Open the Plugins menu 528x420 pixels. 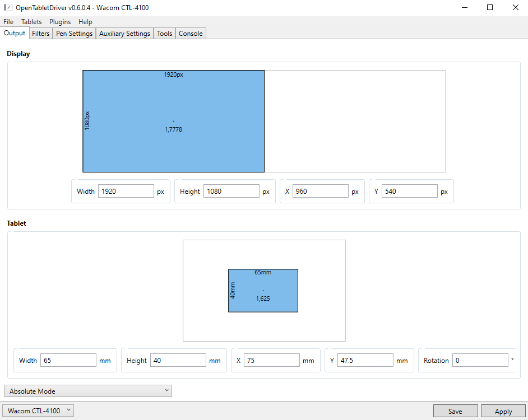click(60, 22)
